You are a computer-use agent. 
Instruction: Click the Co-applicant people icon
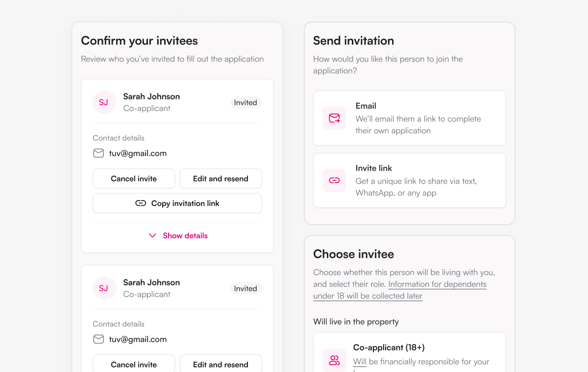(334, 360)
